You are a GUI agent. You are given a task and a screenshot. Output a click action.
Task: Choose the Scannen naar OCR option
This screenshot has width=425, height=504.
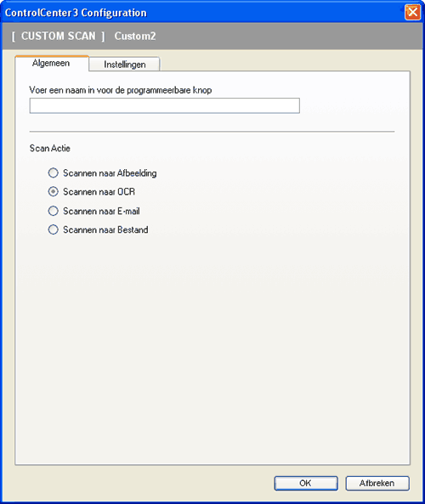point(53,191)
